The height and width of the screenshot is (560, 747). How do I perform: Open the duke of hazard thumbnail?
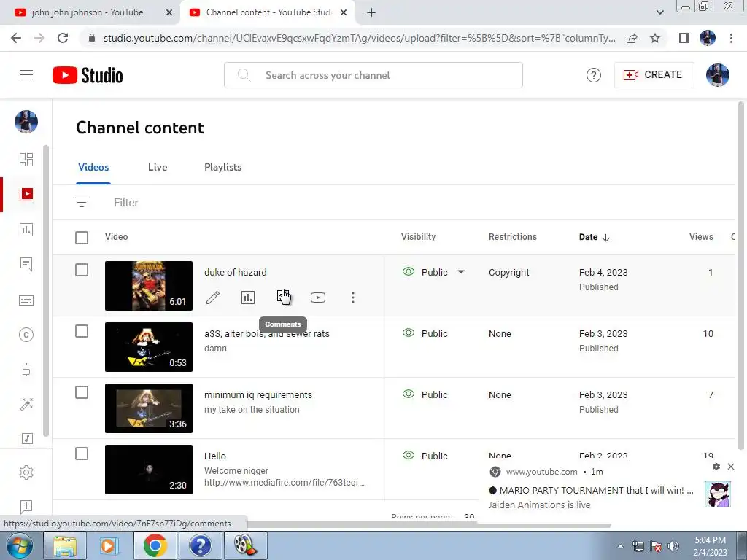coord(149,286)
